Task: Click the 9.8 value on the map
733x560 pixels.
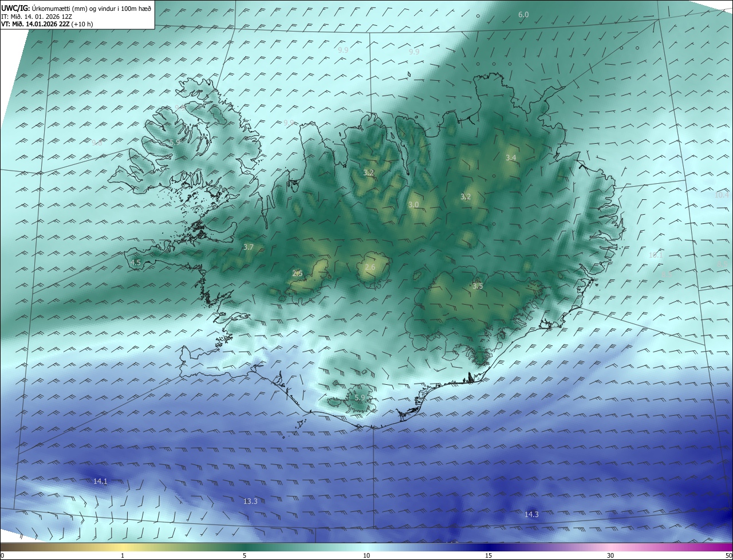Action: [x=97, y=143]
